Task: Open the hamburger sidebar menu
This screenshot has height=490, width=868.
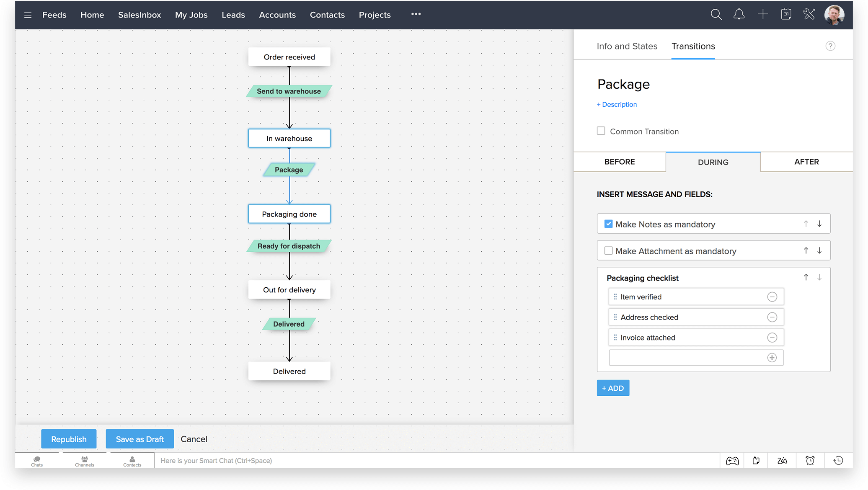Action: 28,15
